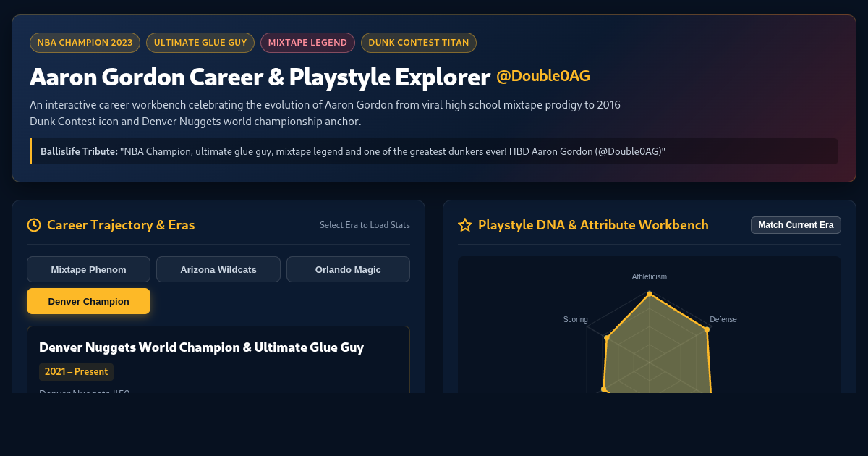The width and height of the screenshot is (868, 456).
Task: Click the Playstyle DNA & Attribute Workbench heading
Action: [593, 225]
